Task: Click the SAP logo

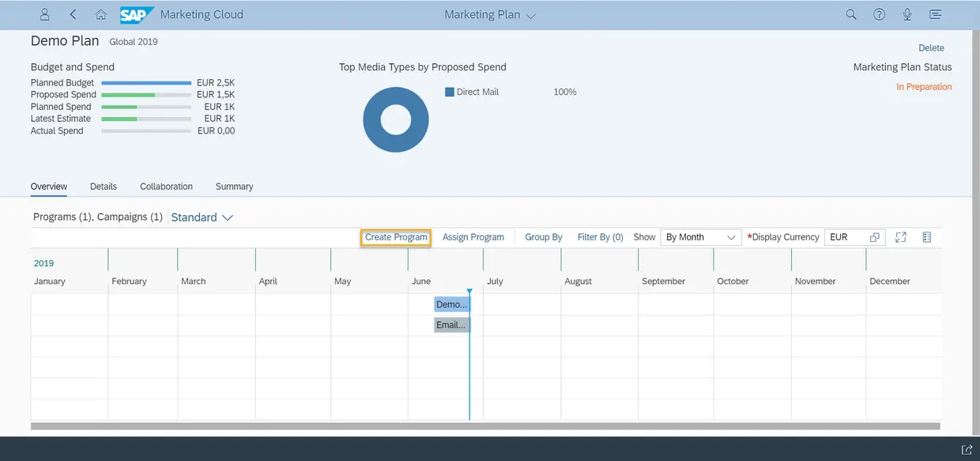Action: [137, 14]
